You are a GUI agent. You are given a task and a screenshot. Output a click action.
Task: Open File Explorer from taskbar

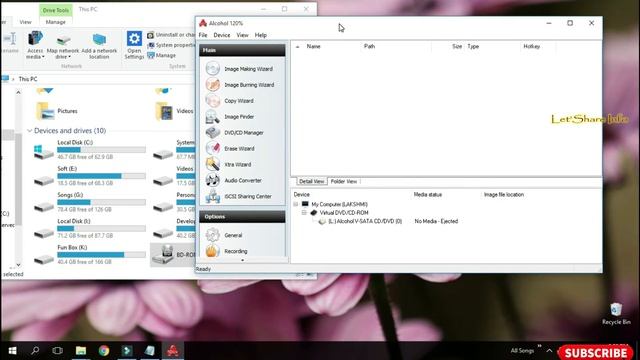tap(81, 351)
